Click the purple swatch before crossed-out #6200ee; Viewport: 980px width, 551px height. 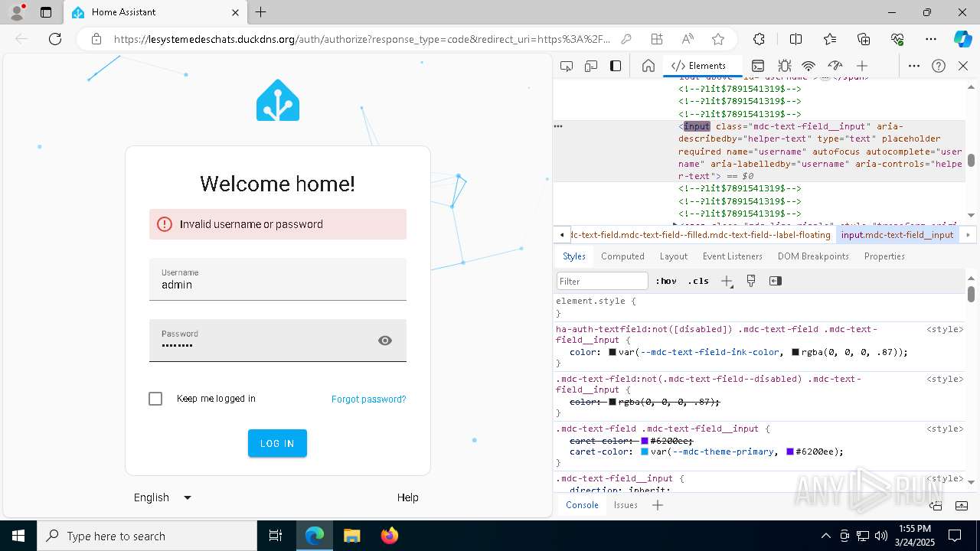[x=645, y=441]
